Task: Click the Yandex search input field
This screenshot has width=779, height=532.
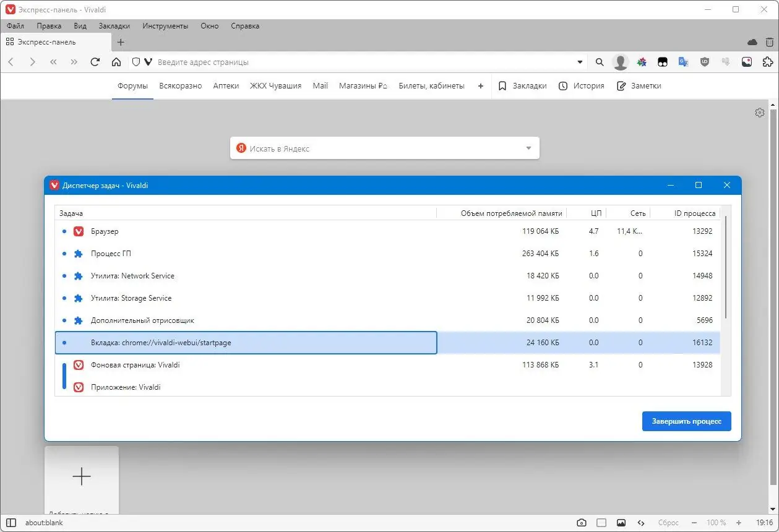Action: [384, 148]
